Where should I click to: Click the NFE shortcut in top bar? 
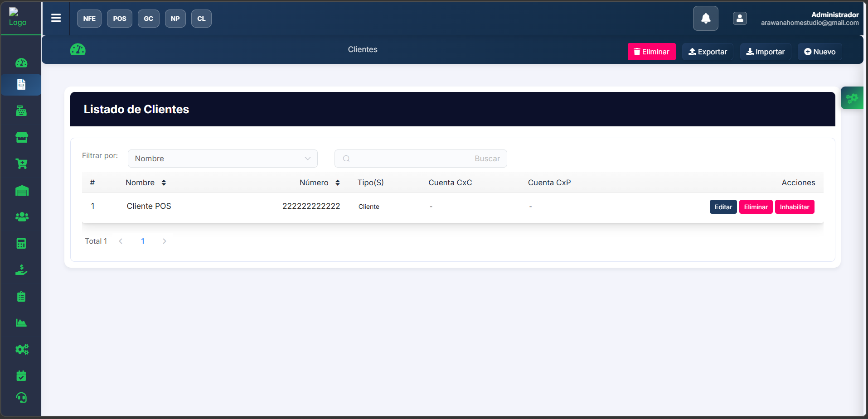89,19
